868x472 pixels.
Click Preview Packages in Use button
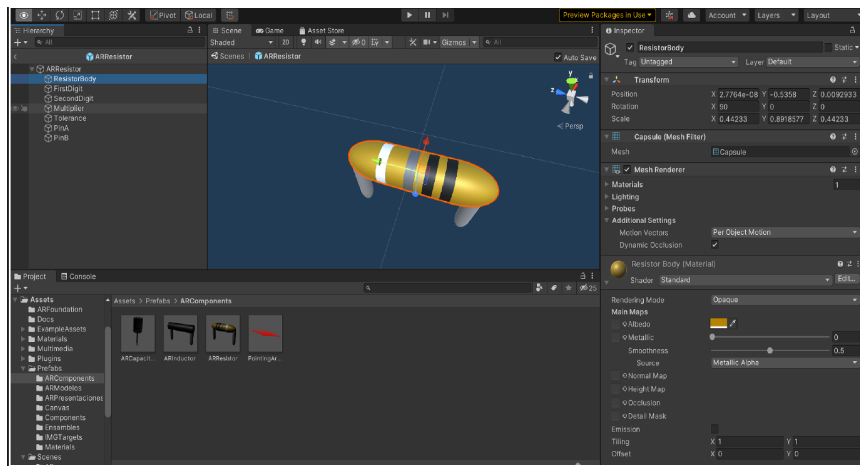click(x=607, y=15)
